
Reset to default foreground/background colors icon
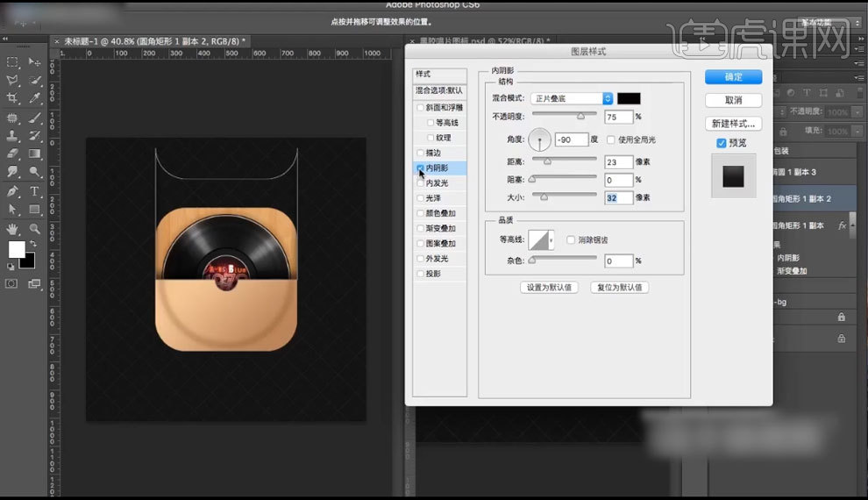(11, 267)
